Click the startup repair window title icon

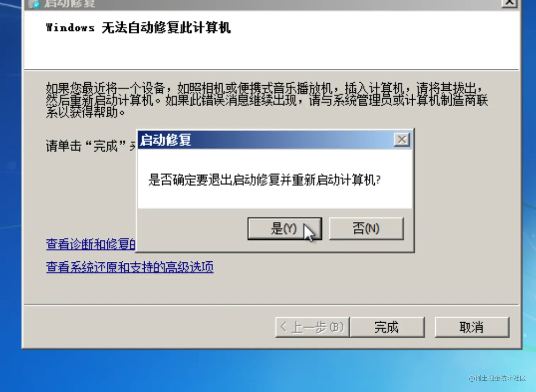coord(34,4)
